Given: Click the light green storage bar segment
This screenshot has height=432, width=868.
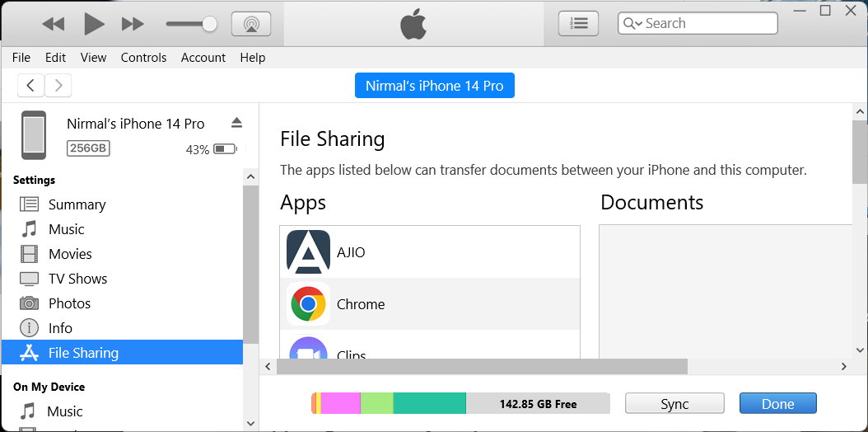Looking at the screenshot, I should coord(377,403).
